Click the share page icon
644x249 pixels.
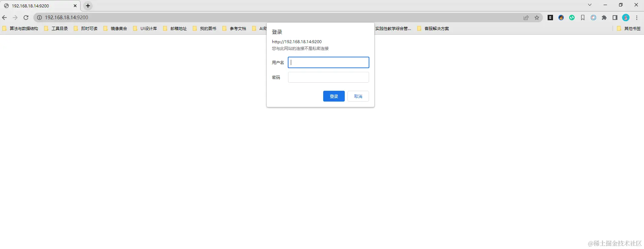click(526, 18)
